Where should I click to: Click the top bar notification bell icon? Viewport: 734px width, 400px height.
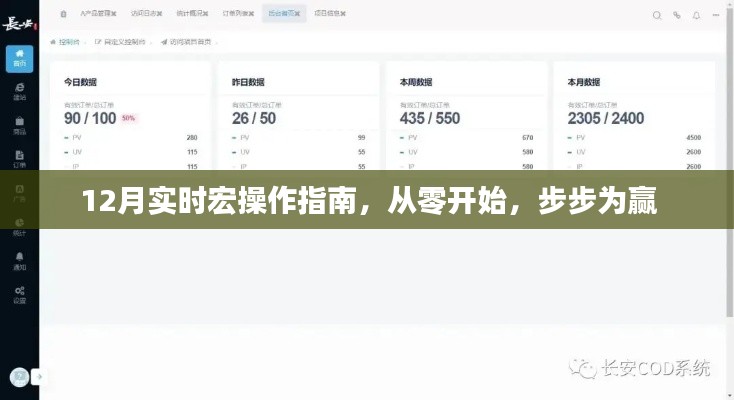pos(697,15)
